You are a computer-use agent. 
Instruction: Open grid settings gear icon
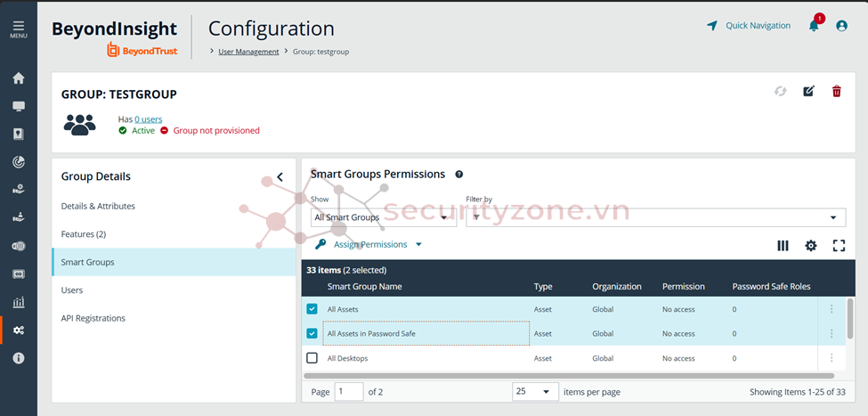(810, 246)
